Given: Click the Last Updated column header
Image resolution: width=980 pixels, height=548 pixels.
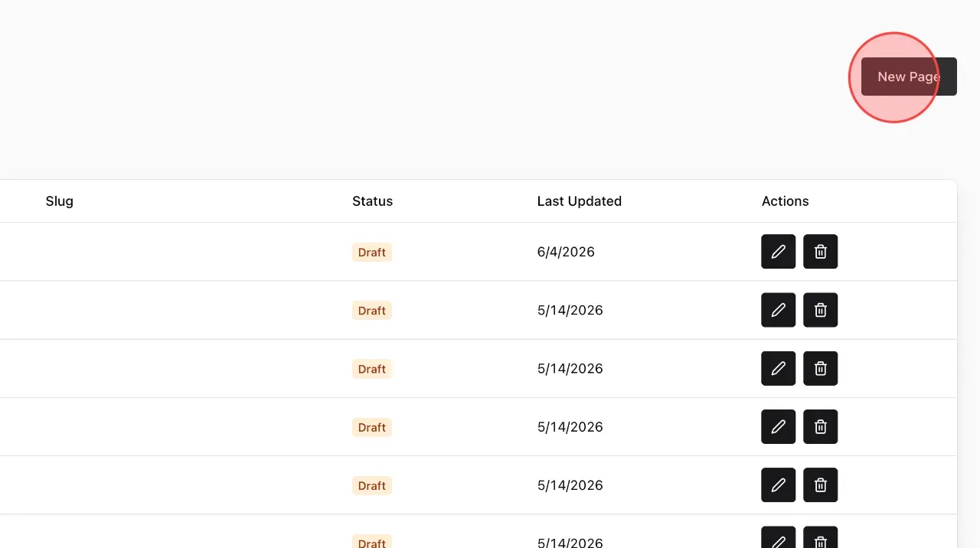Looking at the screenshot, I should click(x=580, y=201).
